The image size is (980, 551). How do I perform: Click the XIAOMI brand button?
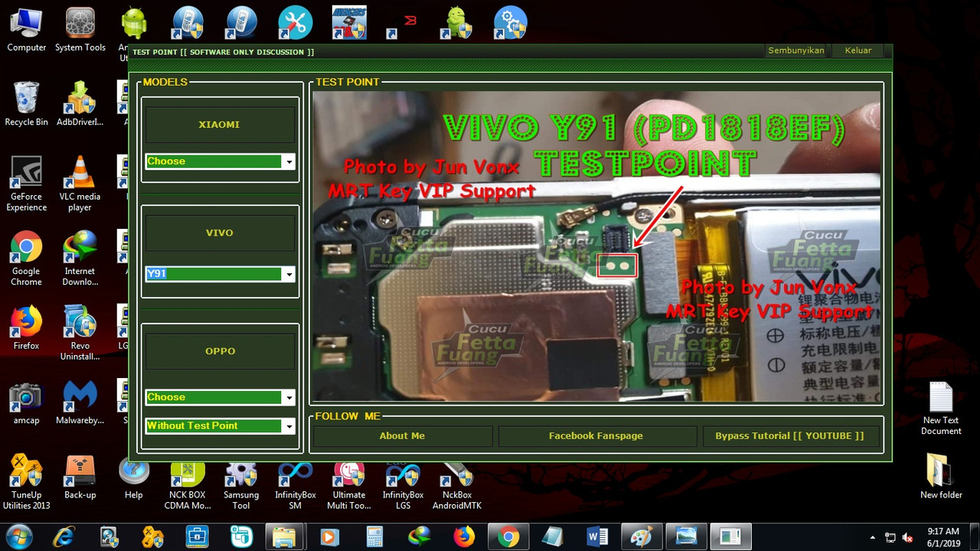pyautogui.click(x=220, y=124)
